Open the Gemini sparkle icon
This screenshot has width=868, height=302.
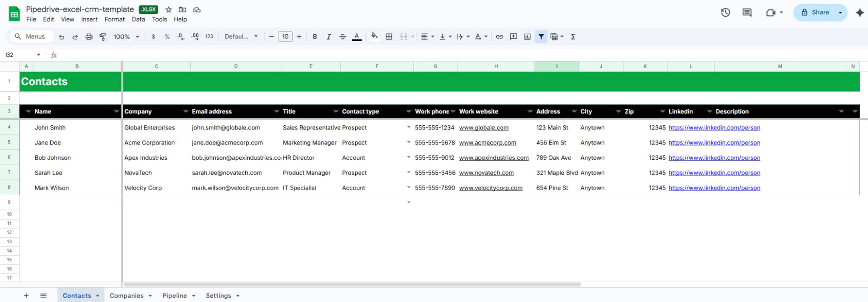click(860, 13)
